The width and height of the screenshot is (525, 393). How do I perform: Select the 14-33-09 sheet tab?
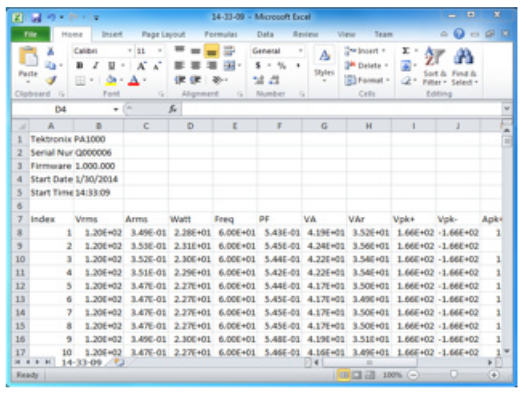81,362
